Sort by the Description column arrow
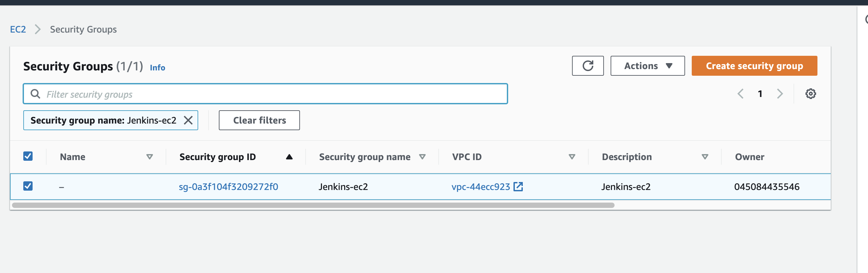The image size is (868, 273). pyautogui.click(x=705, y=157)
